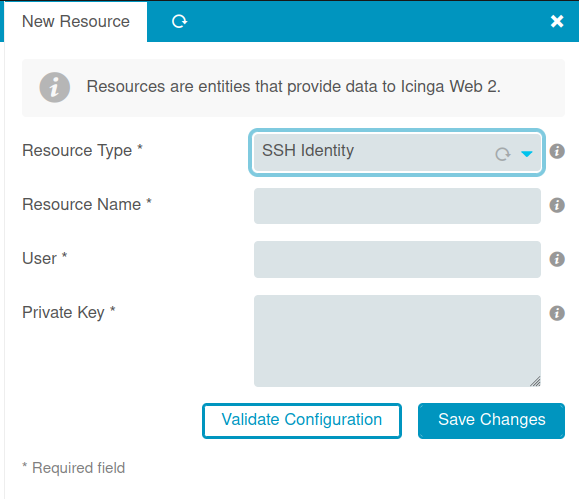The width and height of the screenshot is (579, 499).
Task: Click into the Private Key text area
Action: pos(397,341)
